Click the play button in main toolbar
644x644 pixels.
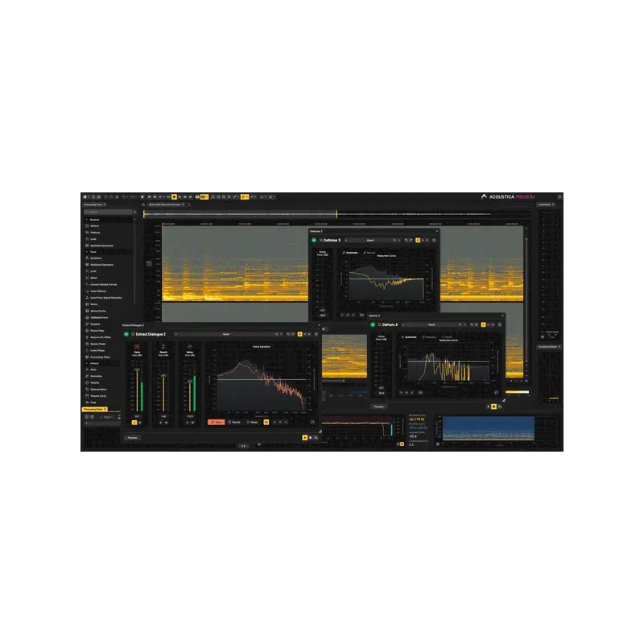[160, 196]
